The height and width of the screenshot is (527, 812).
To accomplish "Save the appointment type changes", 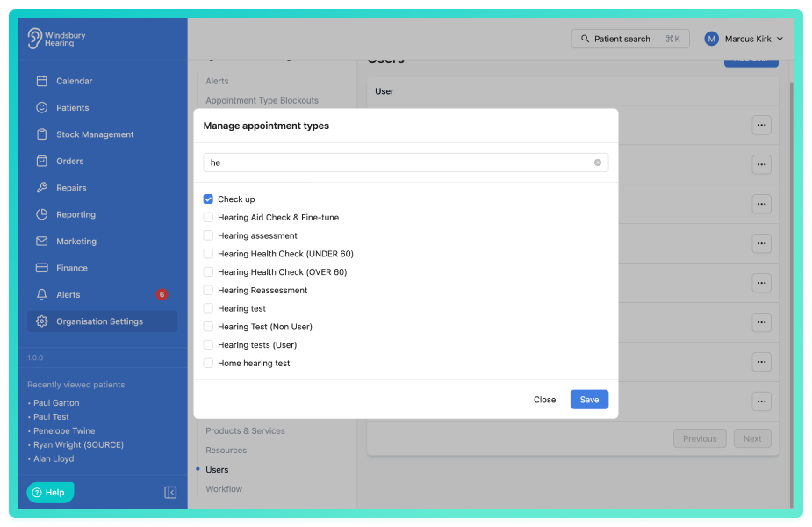I will point(589,400).
